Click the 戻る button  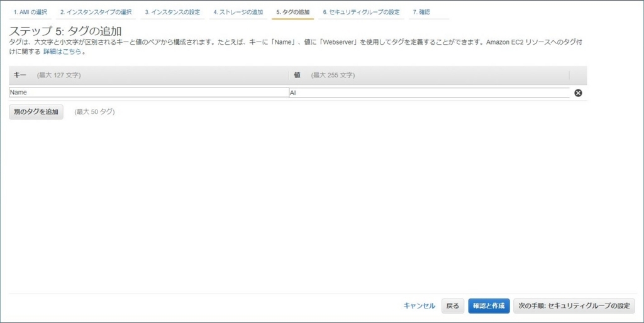tap(453, 306)
